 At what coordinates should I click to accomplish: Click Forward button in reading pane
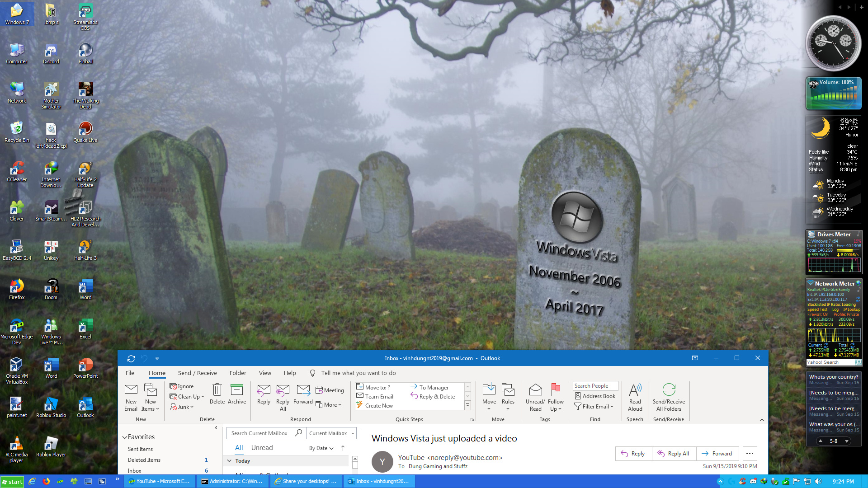pos(717,454)
